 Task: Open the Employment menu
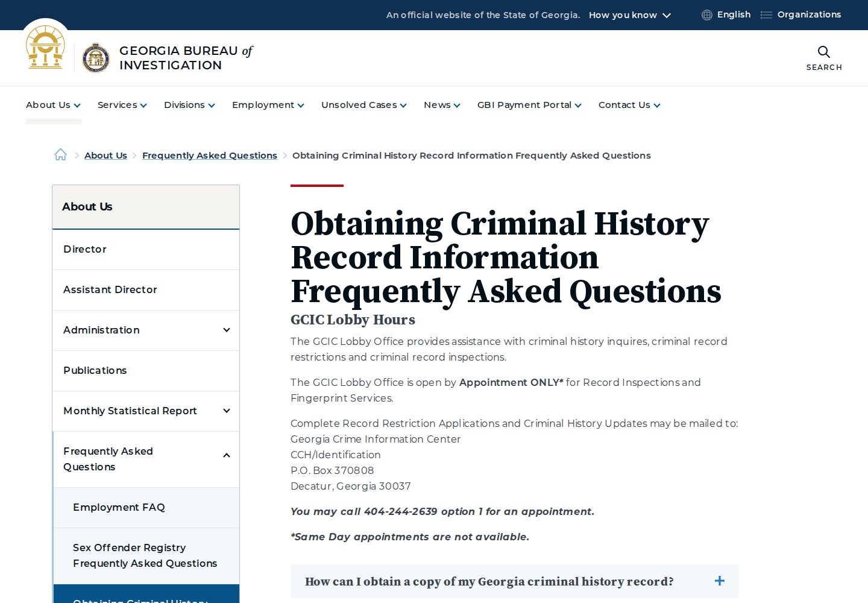click(268, 105)
